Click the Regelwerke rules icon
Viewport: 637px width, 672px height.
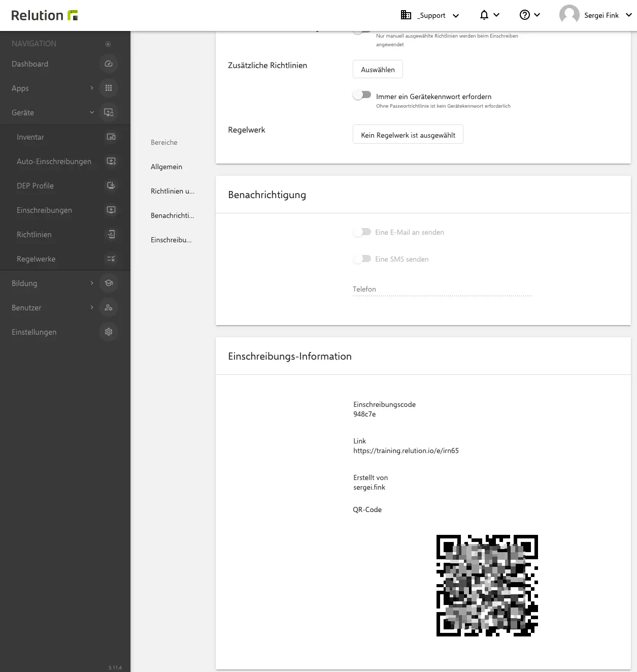pyautogui.click(x=111, y=259)
